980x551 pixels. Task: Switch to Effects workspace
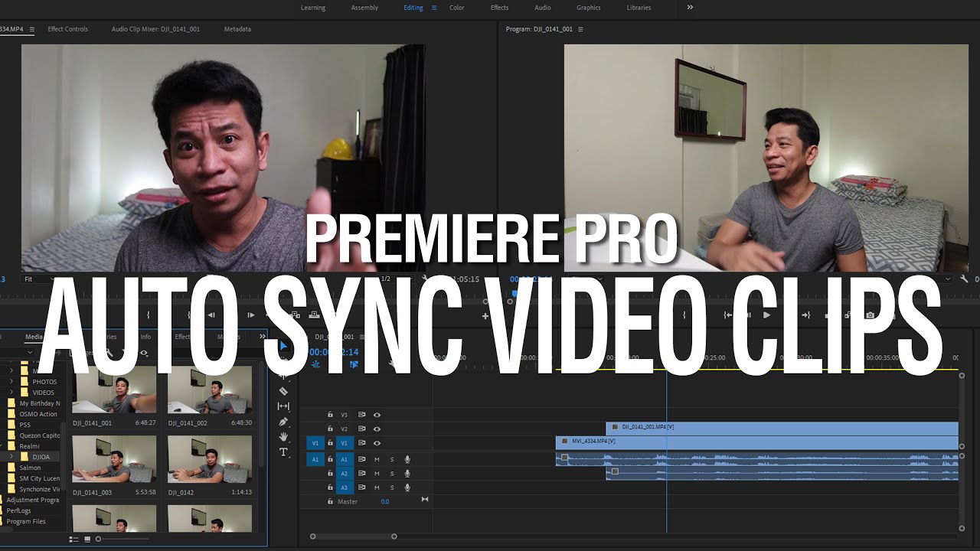500,8
